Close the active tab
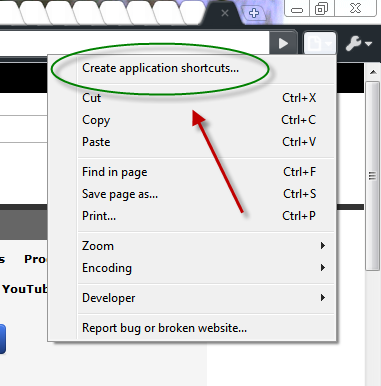 click(x=225, y=13)
